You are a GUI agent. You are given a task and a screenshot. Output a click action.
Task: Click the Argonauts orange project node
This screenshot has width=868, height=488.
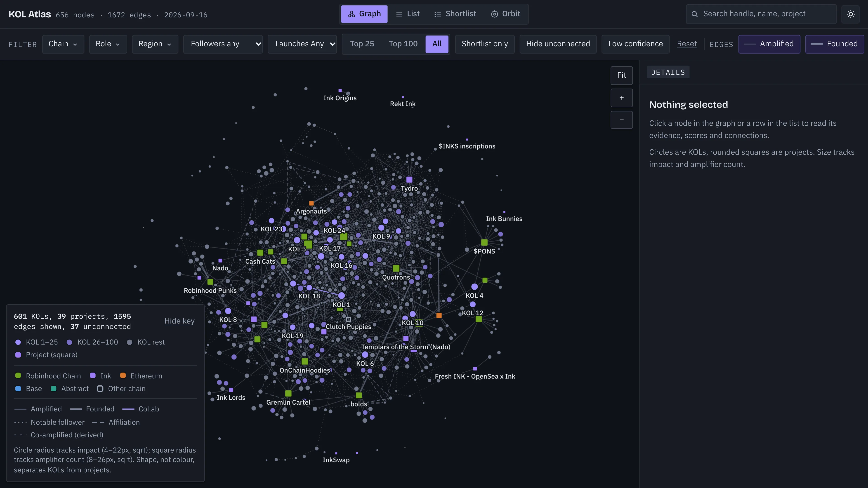pos(311,203)
